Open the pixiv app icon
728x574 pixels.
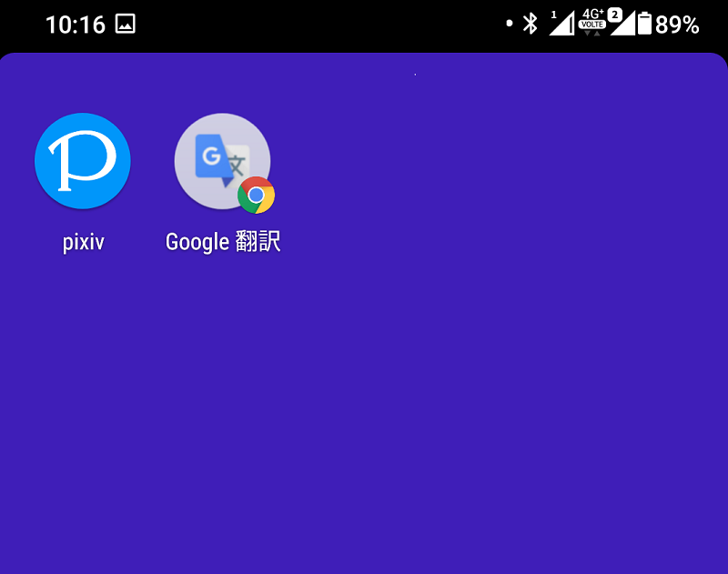[83, 160]
